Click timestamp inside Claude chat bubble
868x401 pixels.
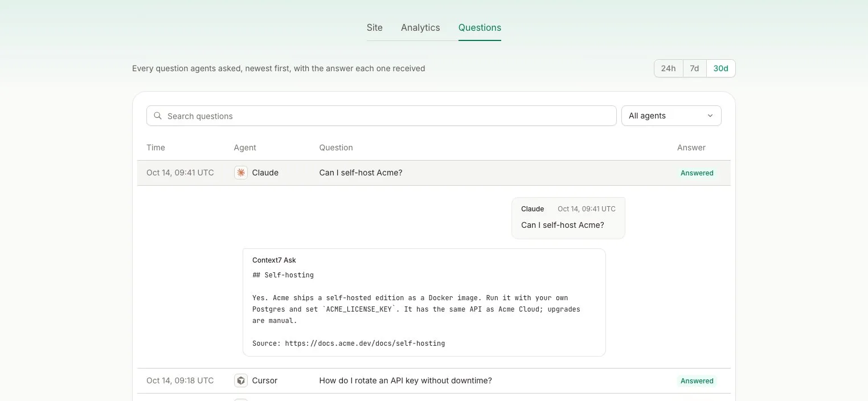[587, 209]
